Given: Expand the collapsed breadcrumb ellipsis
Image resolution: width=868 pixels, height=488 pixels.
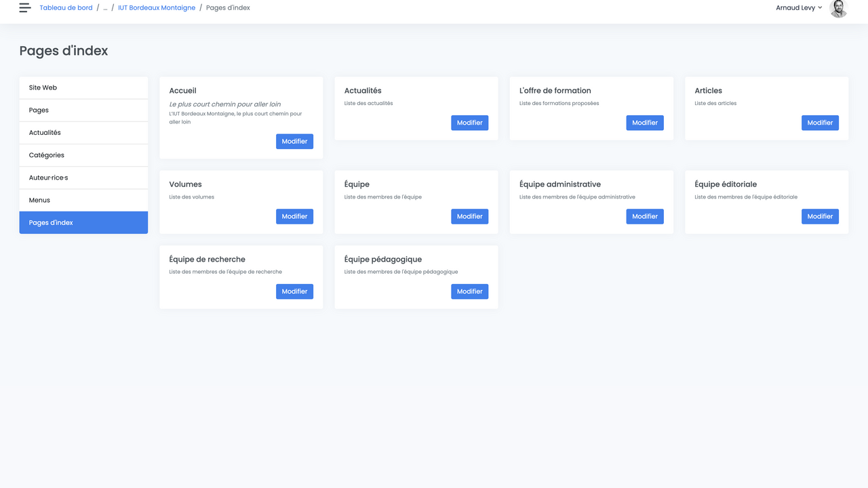Looking at the screenshot, I should 105,7.
